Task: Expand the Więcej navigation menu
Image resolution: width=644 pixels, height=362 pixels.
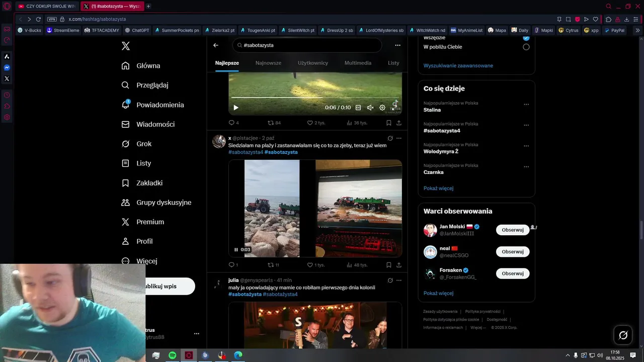Action: 140,261
